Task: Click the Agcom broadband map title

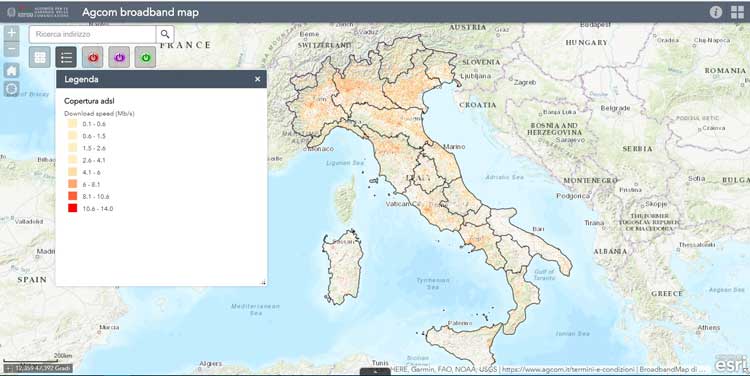Action: coord(140,12)
